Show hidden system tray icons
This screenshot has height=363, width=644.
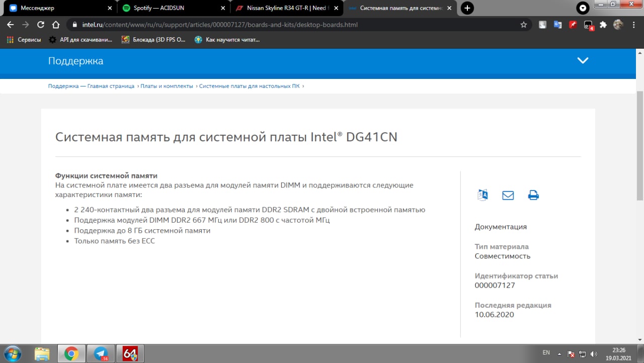pyautogui.click(x=560, y=353)
